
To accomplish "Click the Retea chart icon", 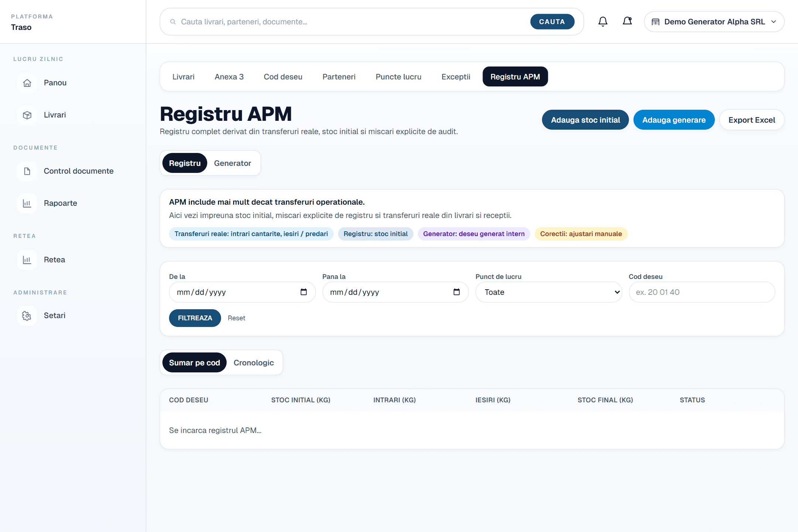I will coord(27,260).
